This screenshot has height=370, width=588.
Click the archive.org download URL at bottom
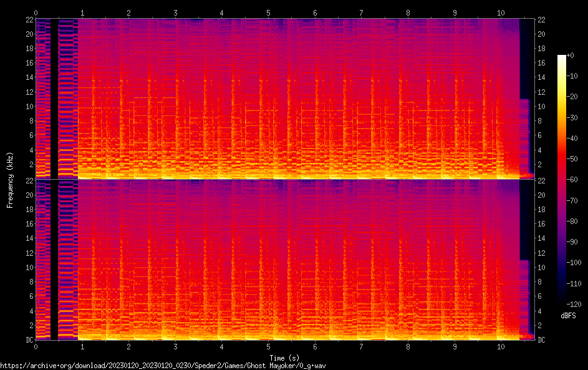[163, 366]
